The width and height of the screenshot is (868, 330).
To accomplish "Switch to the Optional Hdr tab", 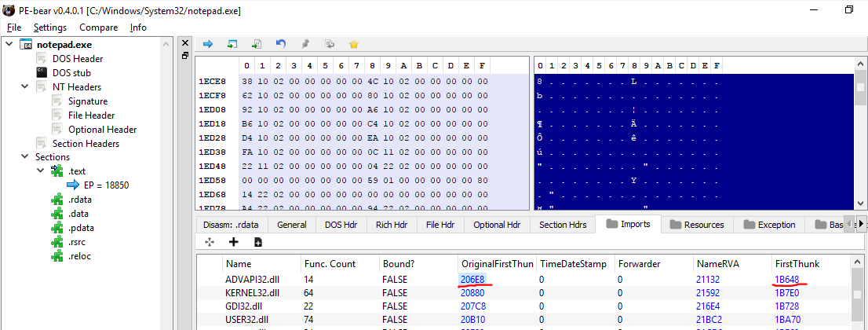I will (x=497, y=225).
